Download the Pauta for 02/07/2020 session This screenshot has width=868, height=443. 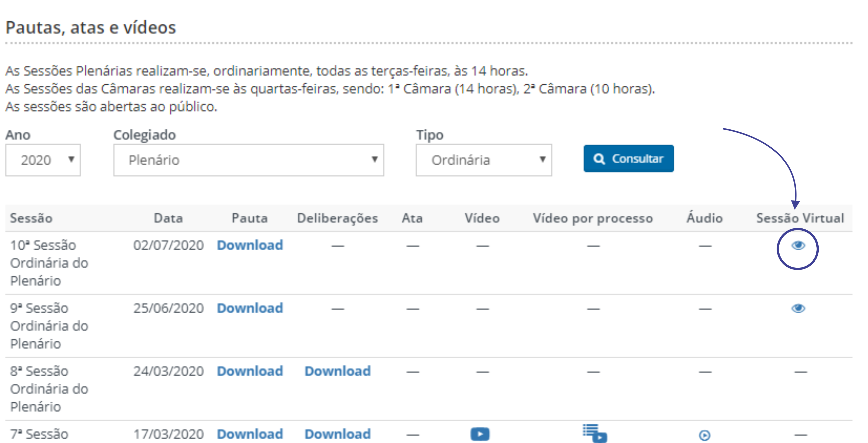250,245
